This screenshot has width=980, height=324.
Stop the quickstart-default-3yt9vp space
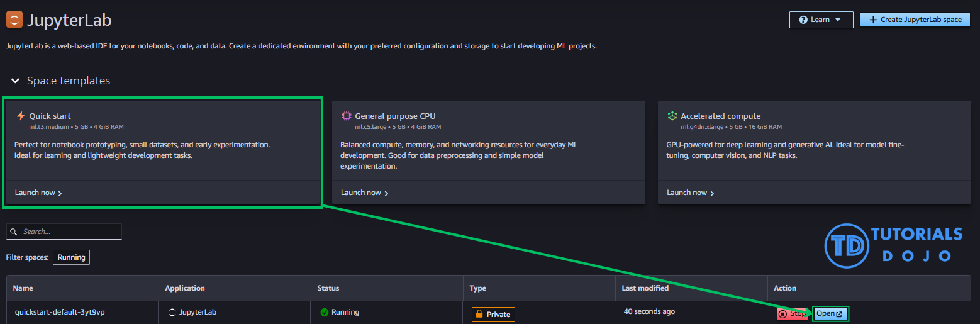coord(792,313)
